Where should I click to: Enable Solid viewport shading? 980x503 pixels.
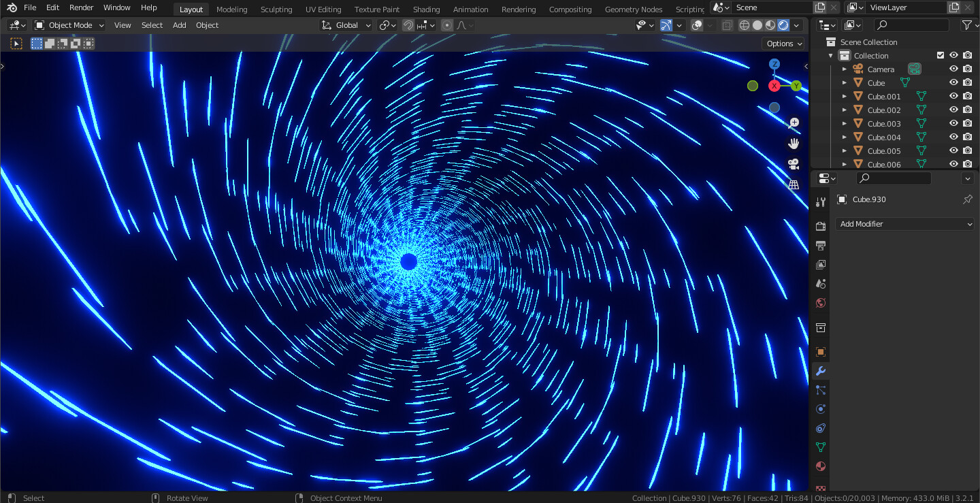point(757,25)
